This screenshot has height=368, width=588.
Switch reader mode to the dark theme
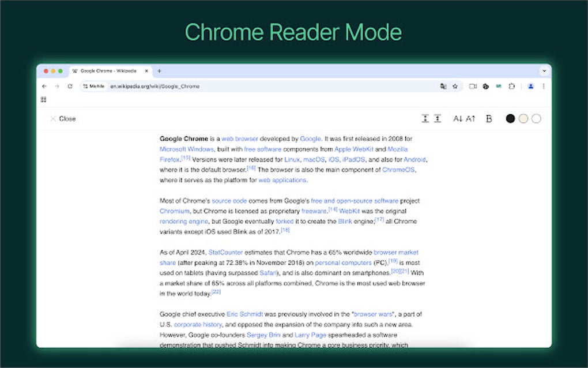510,118
